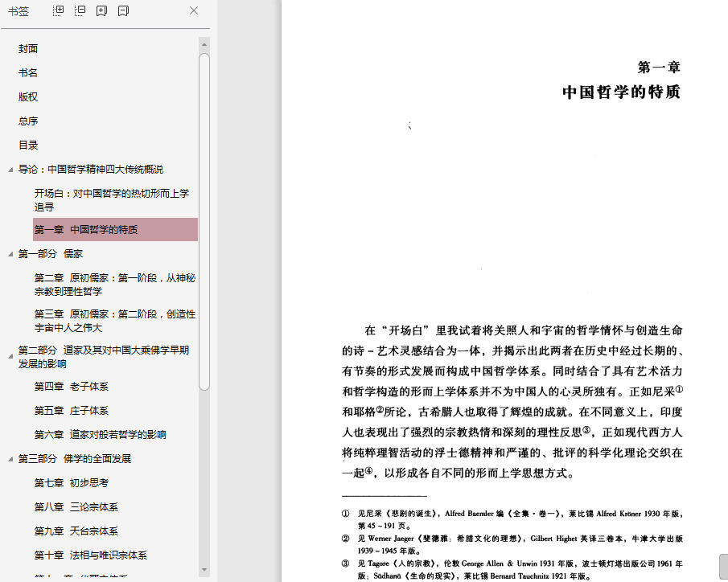Click the delete bookmark icon
728x582 pixels.
click(123, 10)
